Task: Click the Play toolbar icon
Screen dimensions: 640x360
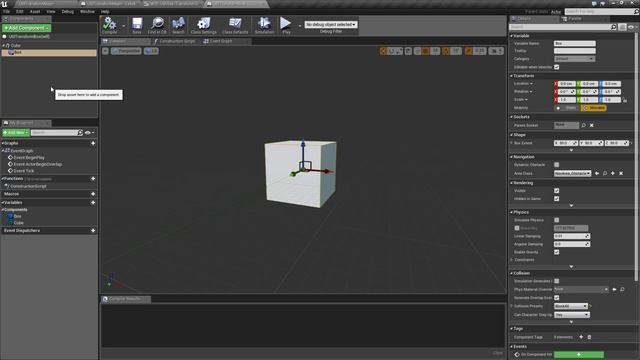Action: coord(286,24)
